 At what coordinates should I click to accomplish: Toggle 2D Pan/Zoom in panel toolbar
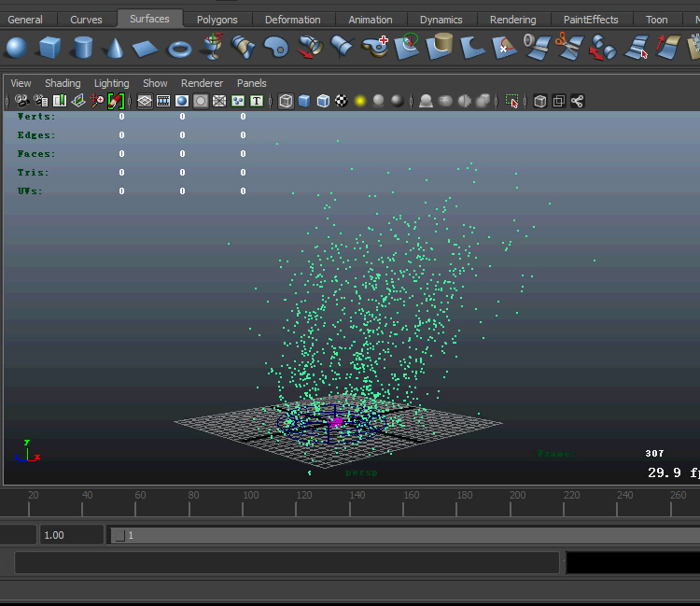(x=96, y=101)
